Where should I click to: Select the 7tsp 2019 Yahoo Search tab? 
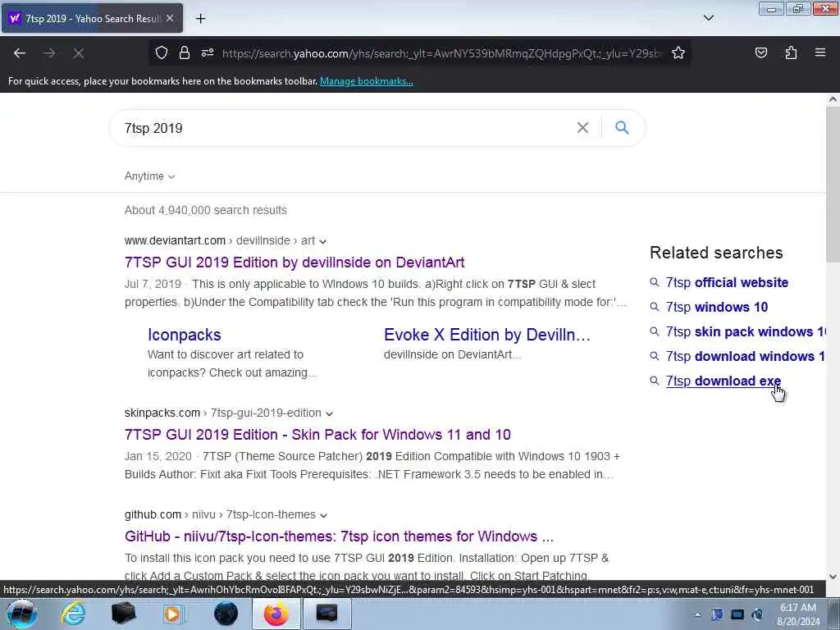click(x=92, y=19)
